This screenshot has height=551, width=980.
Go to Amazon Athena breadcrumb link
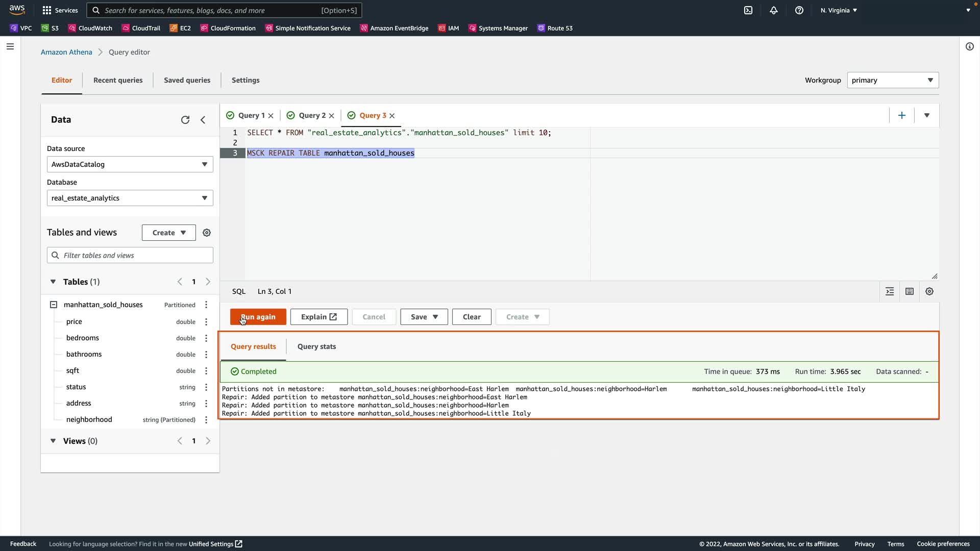coord(66,52)
